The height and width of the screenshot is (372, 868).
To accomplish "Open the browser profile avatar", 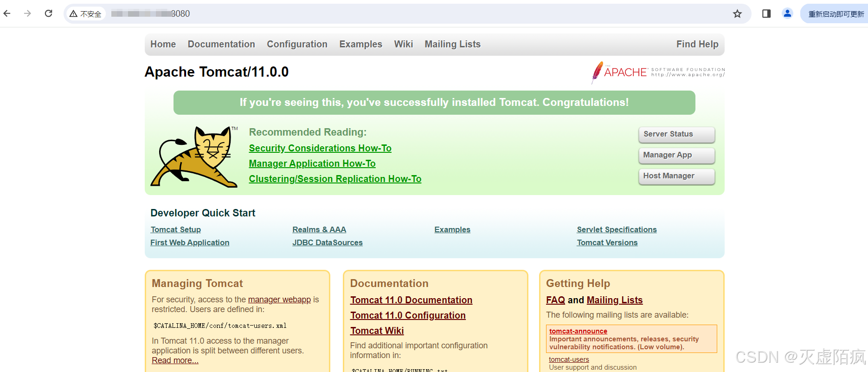I will (x=787, y=13).
